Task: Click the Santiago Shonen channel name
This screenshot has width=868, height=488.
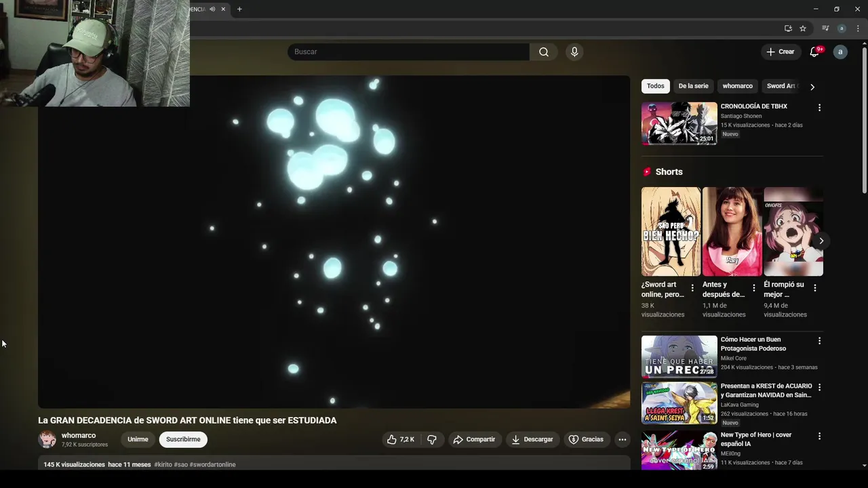Action: click(x=741, y=117)
